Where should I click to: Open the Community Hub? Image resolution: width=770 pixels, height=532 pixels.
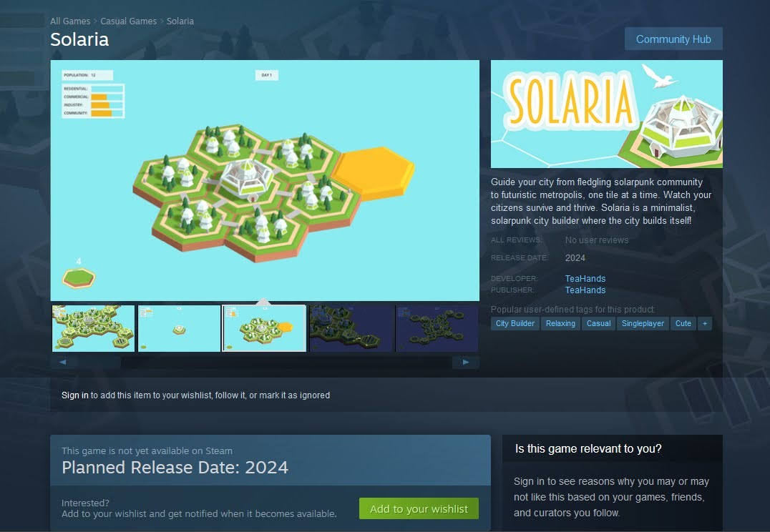673,39
